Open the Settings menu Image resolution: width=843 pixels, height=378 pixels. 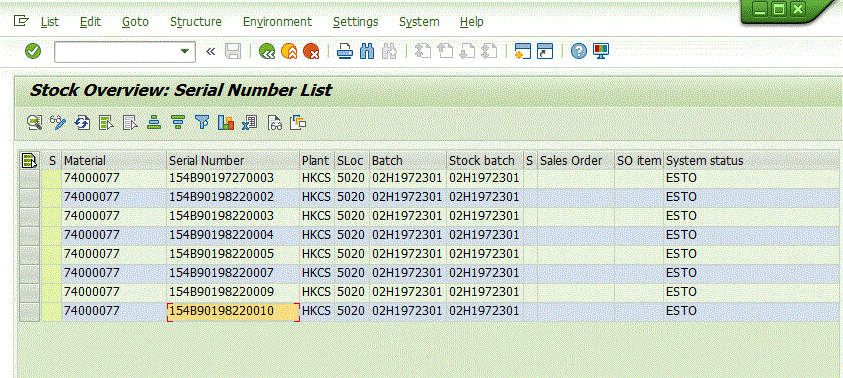click(x=355, y=22)
